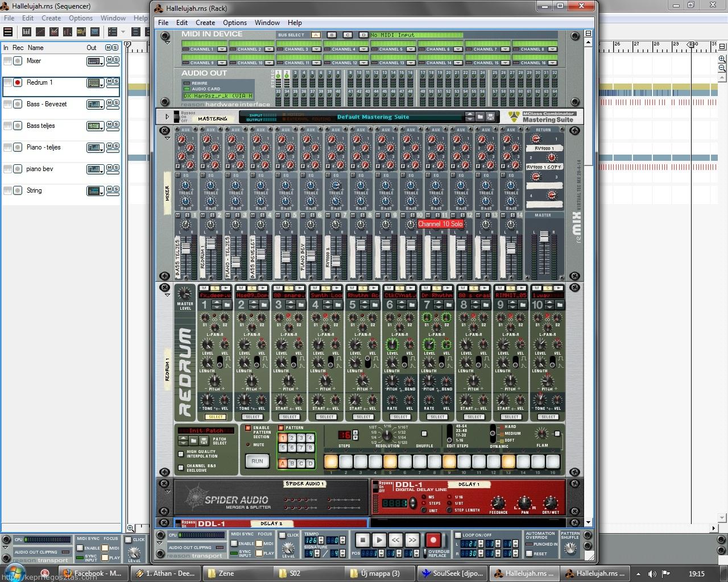Open Mastering Suite patch browser icon
728x582 pixels.
point(481,117)
